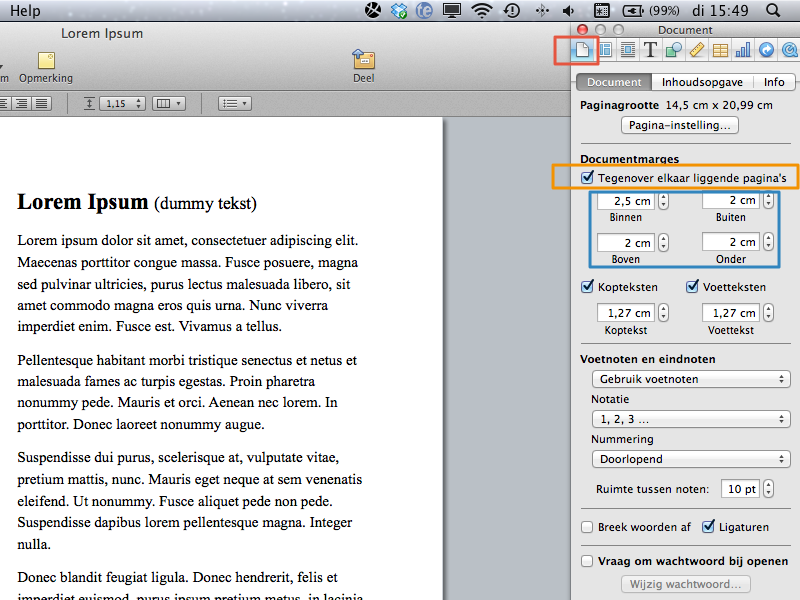The width and height of the screenshot is (800, 600).
Task: Align text right in format bar
Action: [21, 104]
